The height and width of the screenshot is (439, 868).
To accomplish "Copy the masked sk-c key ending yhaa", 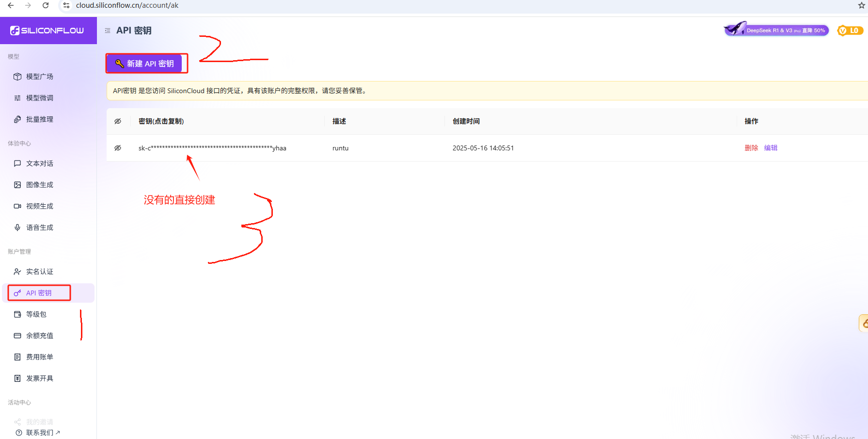I will coord(212,148).
